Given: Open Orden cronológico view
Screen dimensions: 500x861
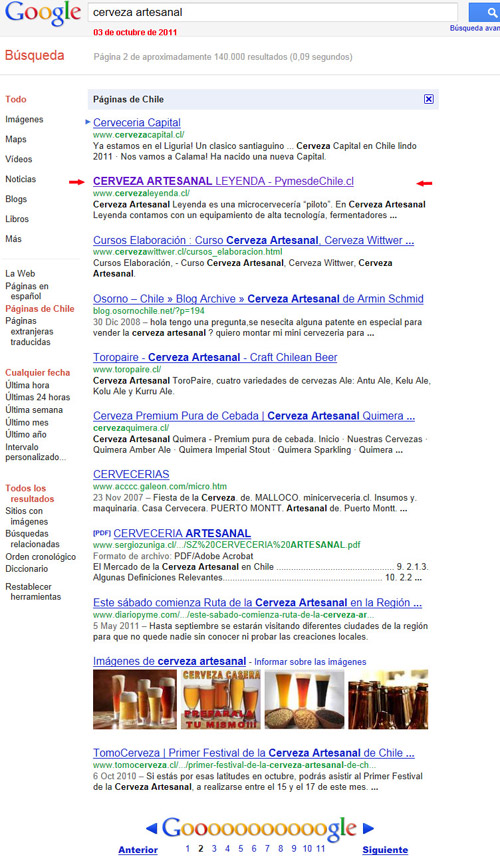Looking at the screenshot, I should tap(41, 557).
